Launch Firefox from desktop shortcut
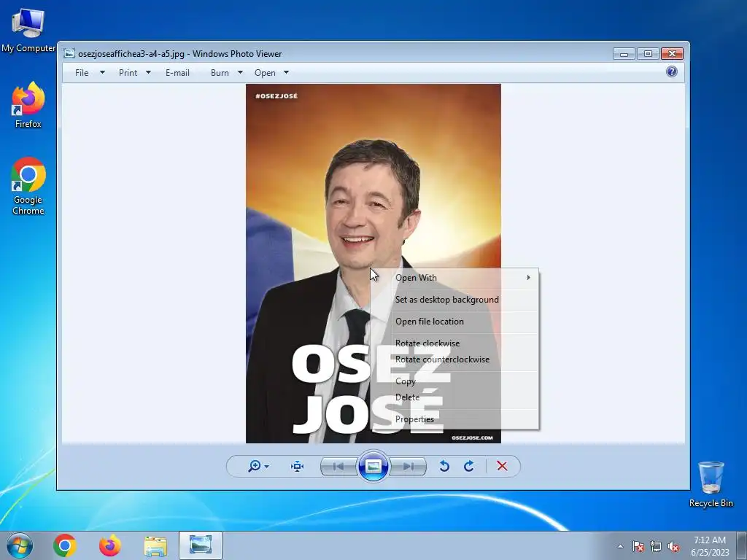This screenshot has width=747, height=560. [28, 105]
